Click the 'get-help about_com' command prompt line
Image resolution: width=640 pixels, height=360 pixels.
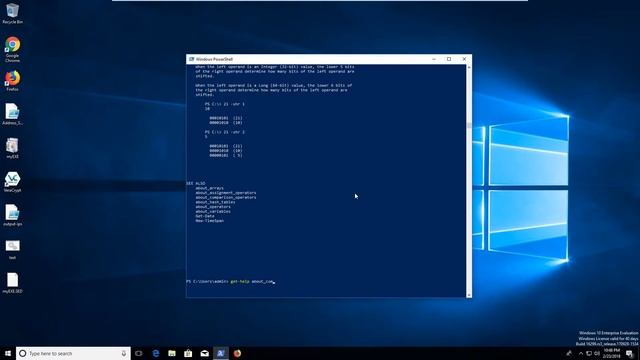click(x=230, y=282)
